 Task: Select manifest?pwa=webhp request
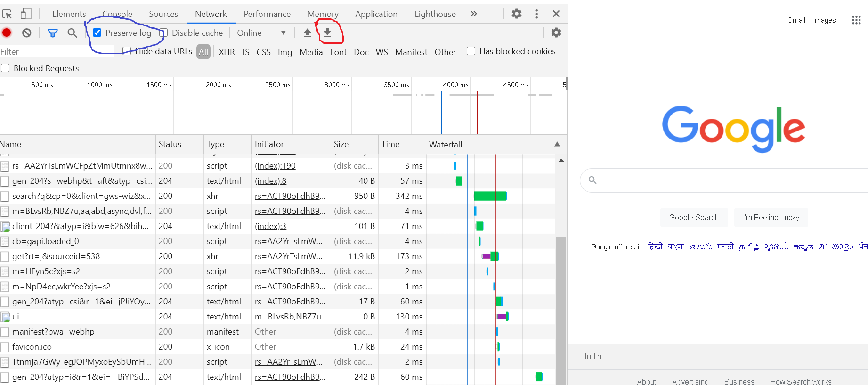click(278, 332)
